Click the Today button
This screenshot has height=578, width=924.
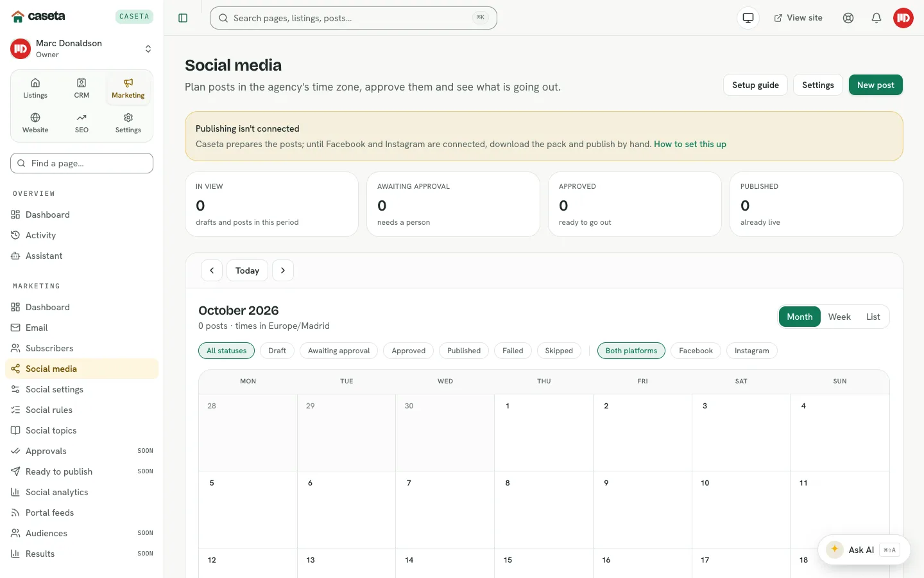(x=247, y=270)
